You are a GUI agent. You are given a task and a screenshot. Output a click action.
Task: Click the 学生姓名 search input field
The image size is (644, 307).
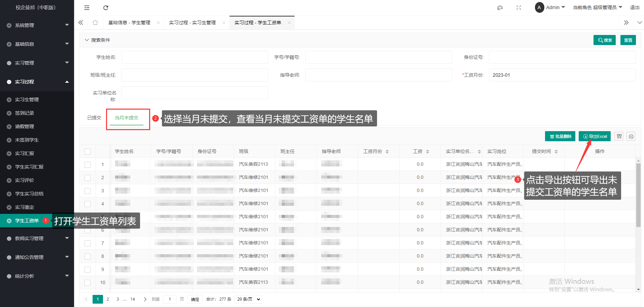[195, 57]
